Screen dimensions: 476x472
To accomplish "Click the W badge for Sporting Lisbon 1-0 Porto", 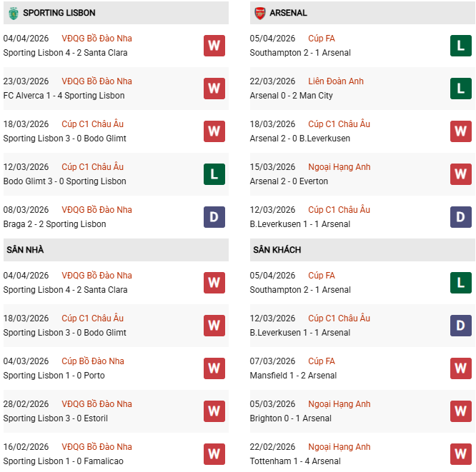I will point(214,368).
